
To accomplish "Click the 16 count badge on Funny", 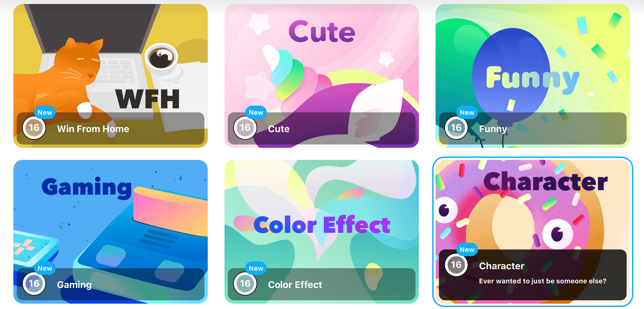I will click(456, 128).
